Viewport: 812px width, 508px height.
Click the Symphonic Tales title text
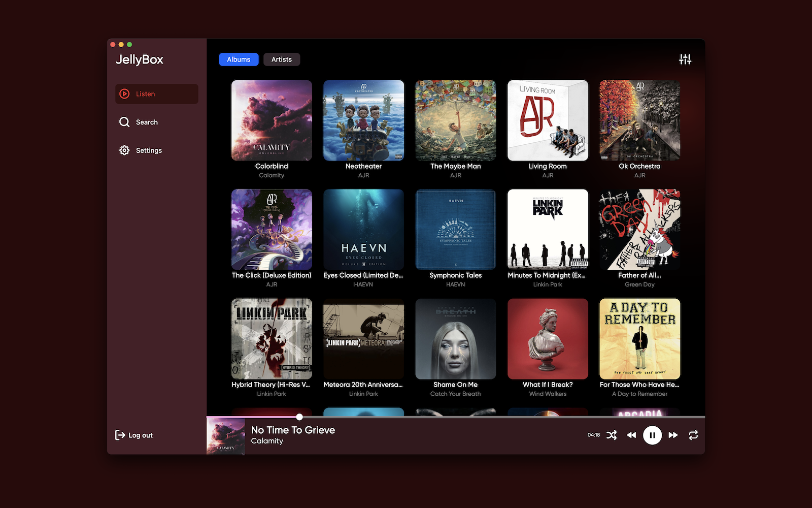point(456,275)
